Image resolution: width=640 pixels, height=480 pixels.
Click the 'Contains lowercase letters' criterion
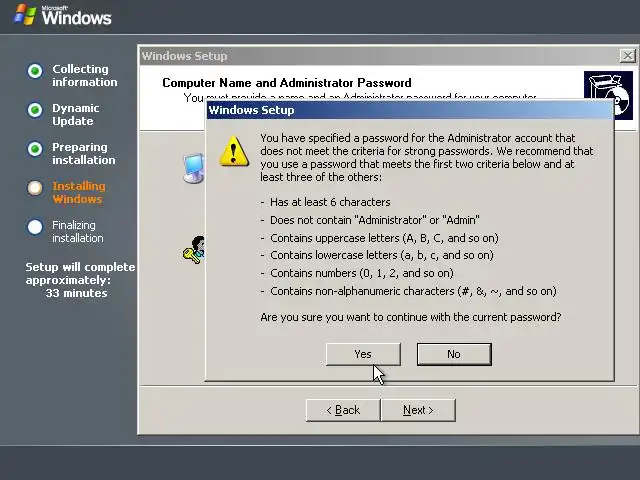[382, 255]
